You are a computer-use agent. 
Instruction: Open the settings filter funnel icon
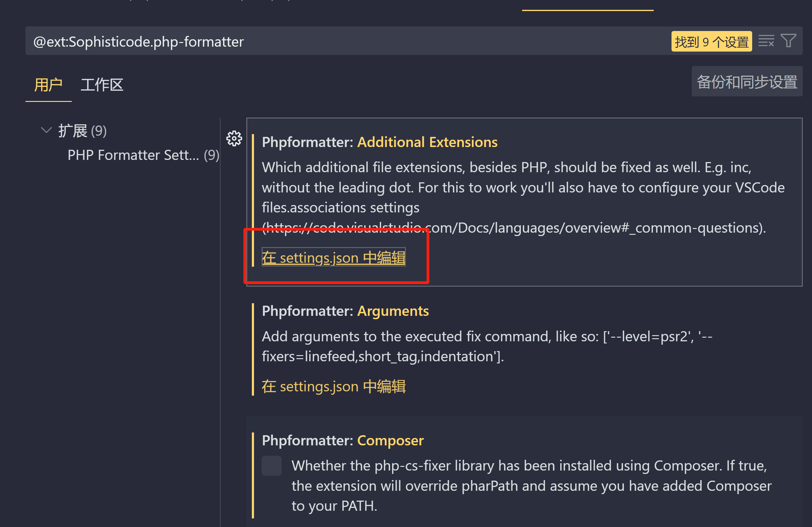click(788, 41)
